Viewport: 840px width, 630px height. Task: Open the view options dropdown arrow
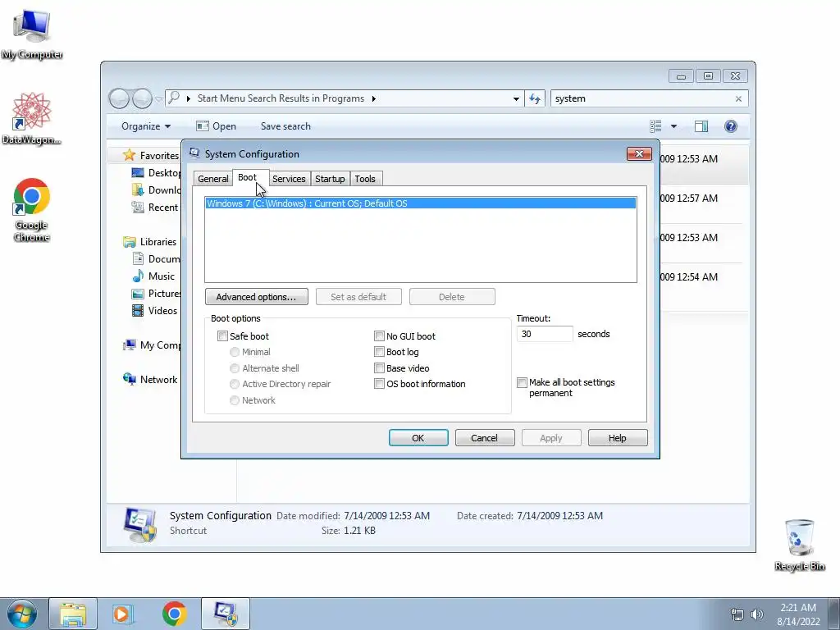673,126
